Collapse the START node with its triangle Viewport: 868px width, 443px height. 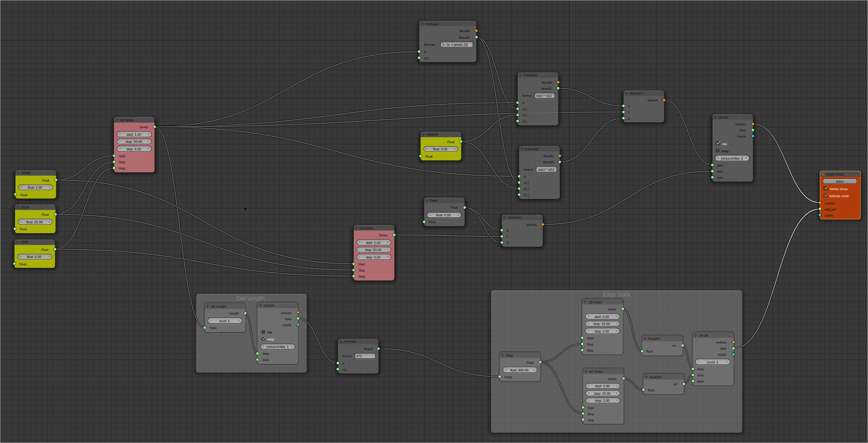point(18,173)
